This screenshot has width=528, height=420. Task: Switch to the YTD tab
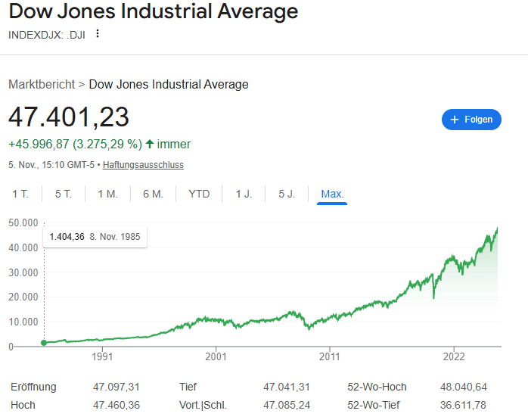coord(199,194)
